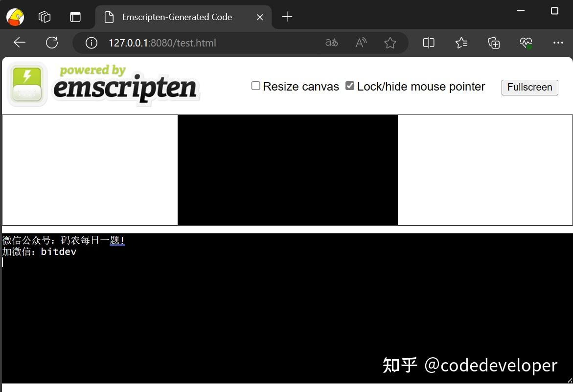Open the browser profile avatar icon
The width and height of the screenshot is (573, 392).
(x=15, y=17)
